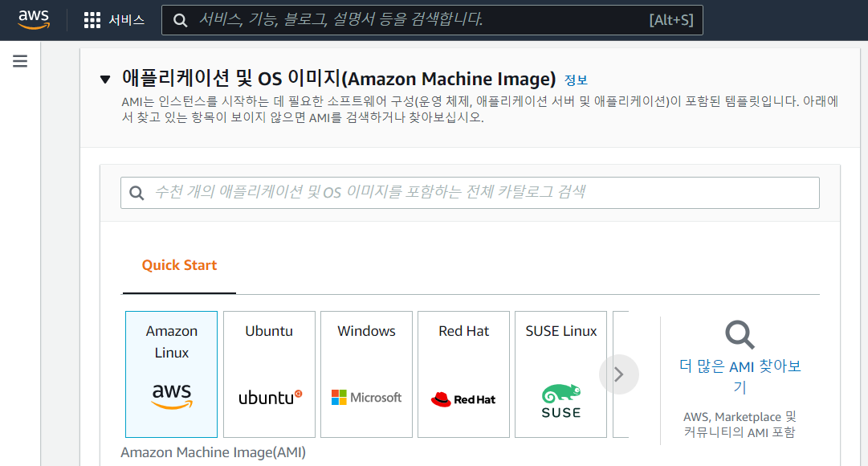Screen dimensions: 868x466
Task: Open the 정보 info link
Action: tap(576, 80)
